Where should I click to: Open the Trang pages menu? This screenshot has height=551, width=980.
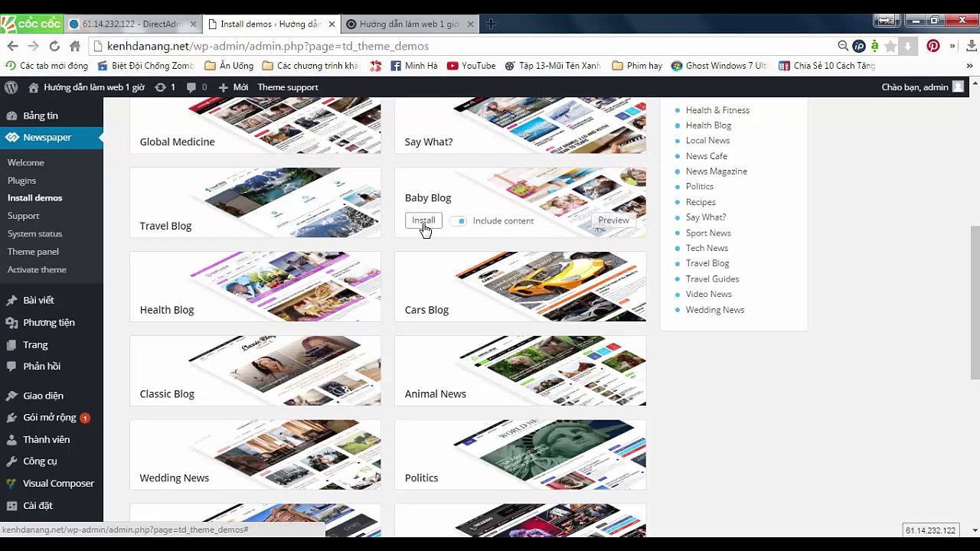(51, 344)
